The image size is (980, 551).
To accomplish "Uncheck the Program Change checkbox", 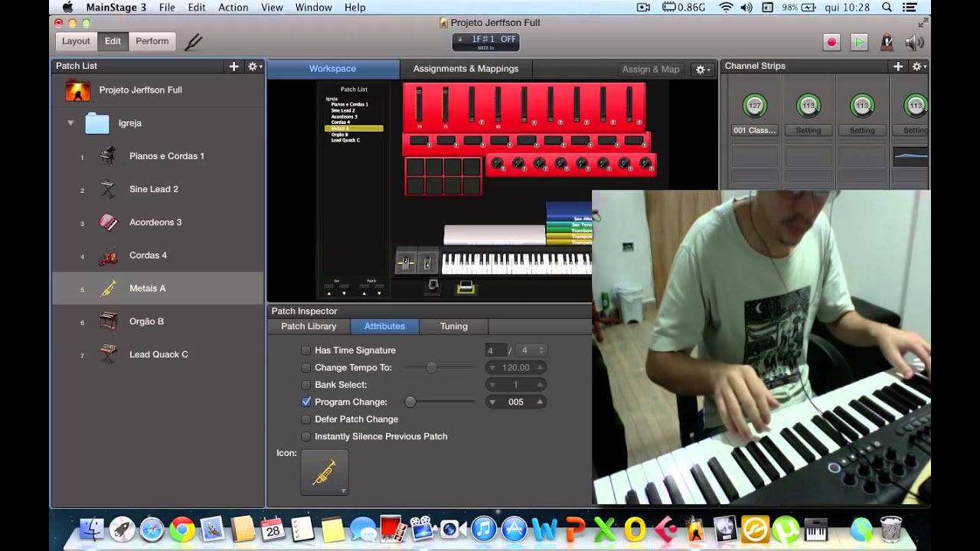I will [x=306, y=402].
